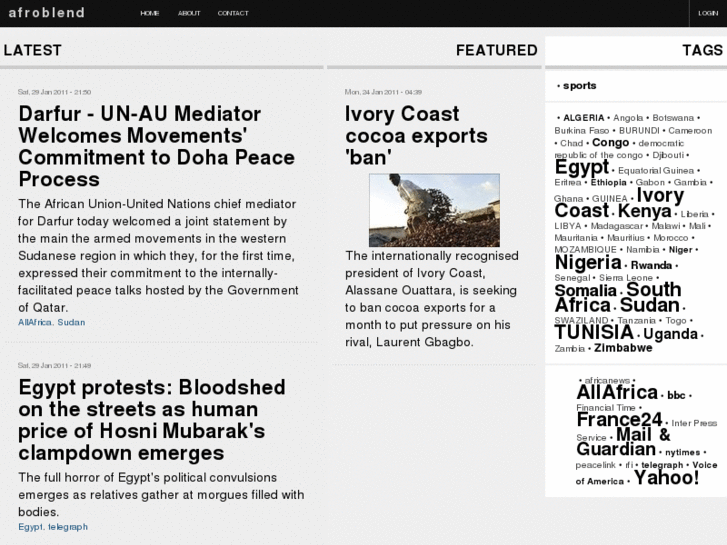Viewport: 727px width, 545px height.
Task: Open the ABOUT menu item
Action: (x=189, y=13)
